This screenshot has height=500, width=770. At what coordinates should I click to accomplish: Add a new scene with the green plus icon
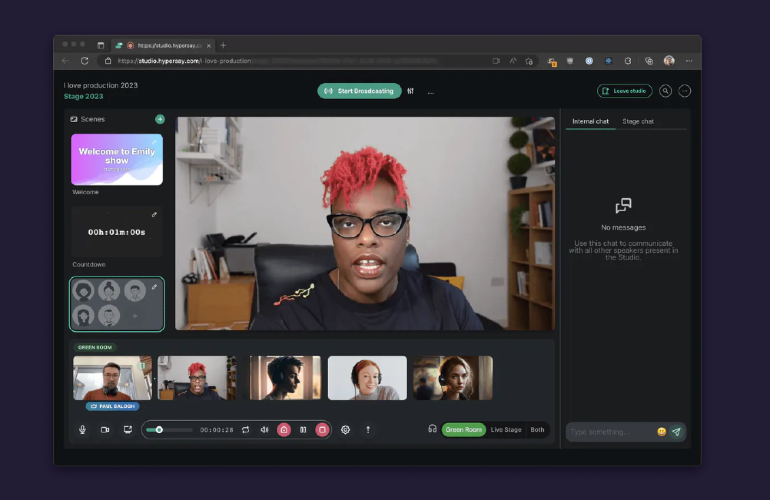click(x=160, y=119)
